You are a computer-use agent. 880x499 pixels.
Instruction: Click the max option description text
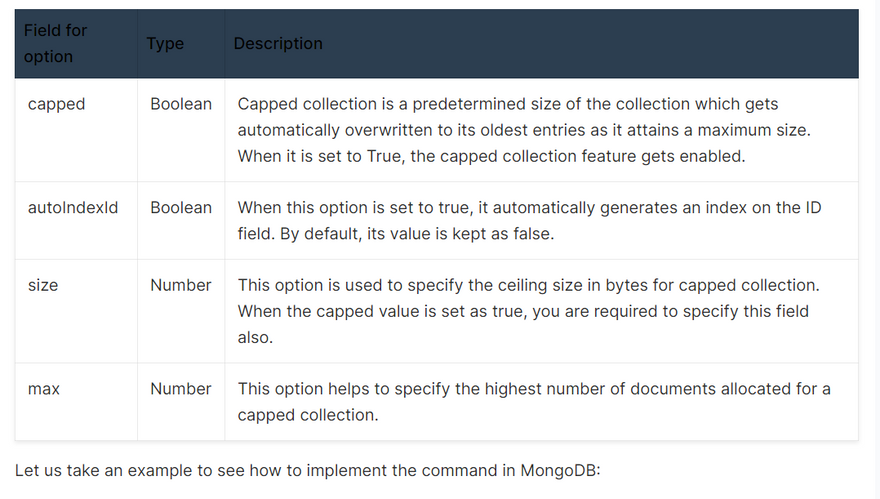[x=533, y=389]
